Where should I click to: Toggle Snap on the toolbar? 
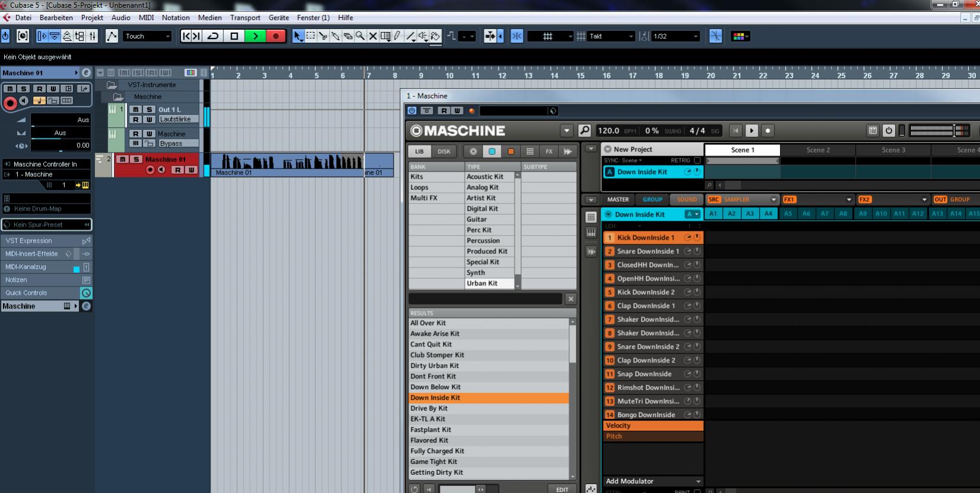coord(517,36)
